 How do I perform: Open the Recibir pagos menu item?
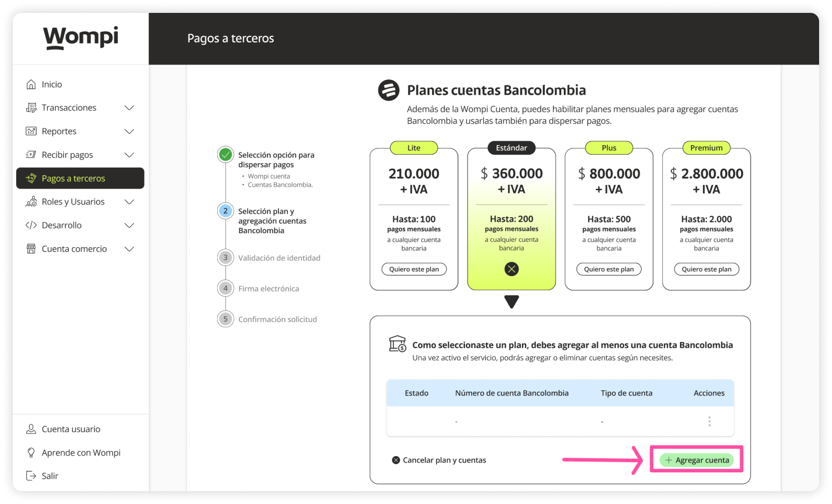[x=67, y=155]
